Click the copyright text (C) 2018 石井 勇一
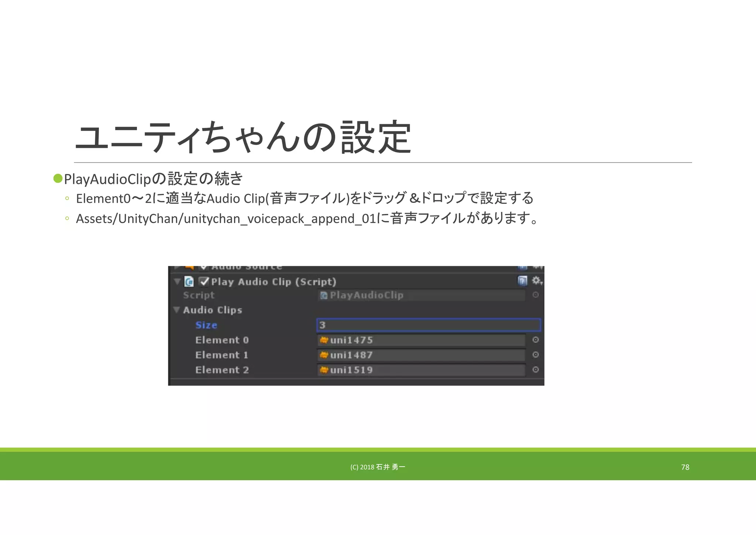This screenshot has width=756, height=535. pos(378,467)
